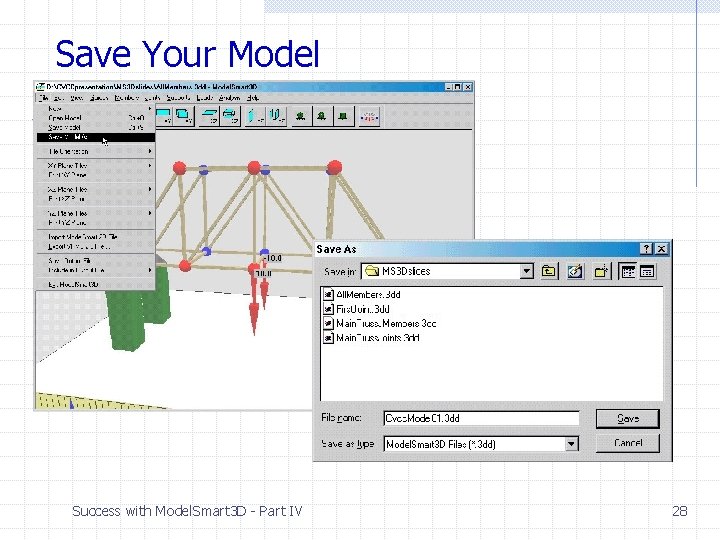
Task: Click the AllMembers.3dd file icon
Action: tap(328, 294)
